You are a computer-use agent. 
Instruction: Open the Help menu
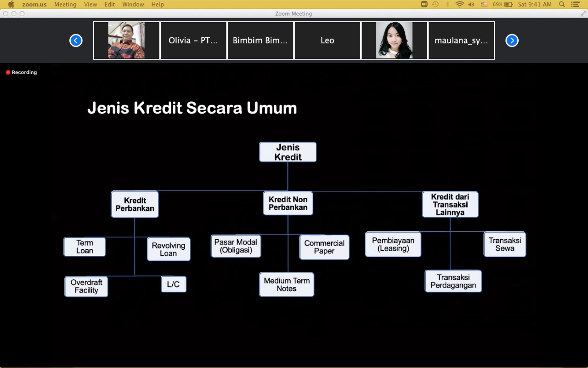click(158, 4)
